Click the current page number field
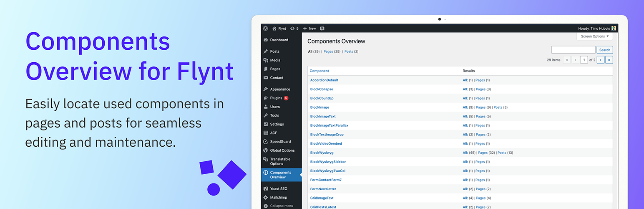This screenshot has height=209, width=644. coord(584,60)
